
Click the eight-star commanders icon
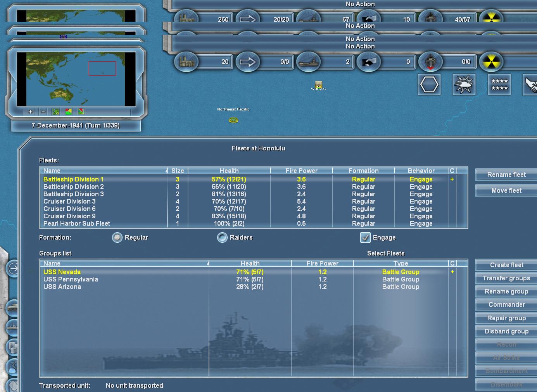tap(499, 84)
